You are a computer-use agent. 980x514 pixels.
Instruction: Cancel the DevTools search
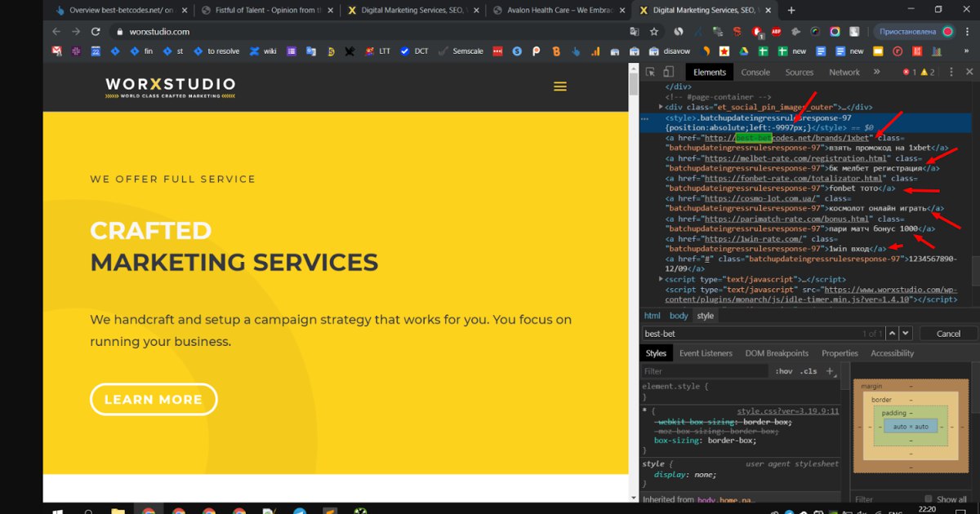[x=948, y=333]
